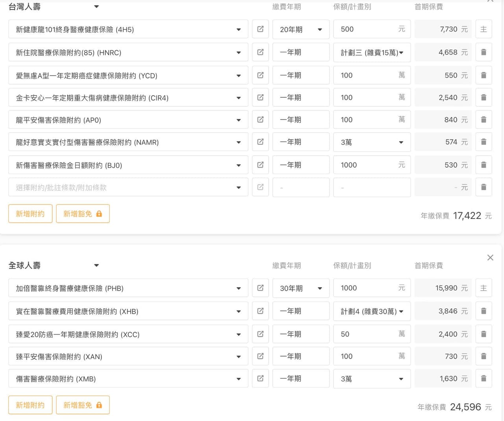
Task: Click 新增附約 under 台灣人壽
Action: pos(30,213)
